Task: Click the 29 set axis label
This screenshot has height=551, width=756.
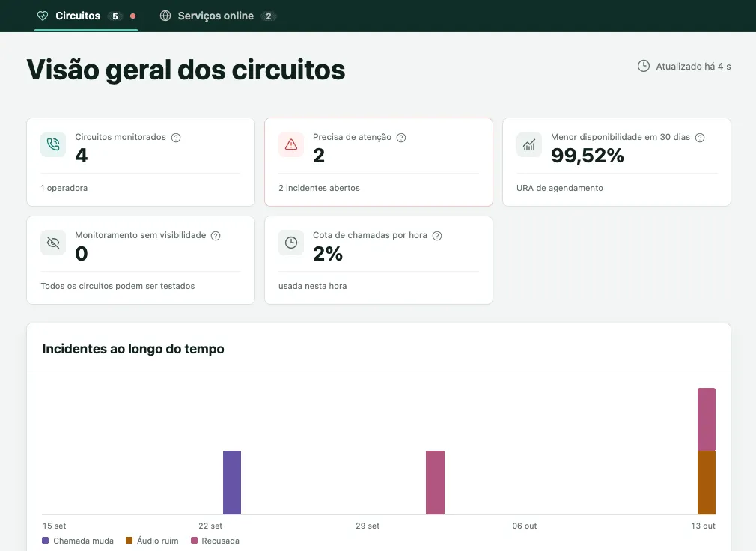Action: [x=368, y=526]
